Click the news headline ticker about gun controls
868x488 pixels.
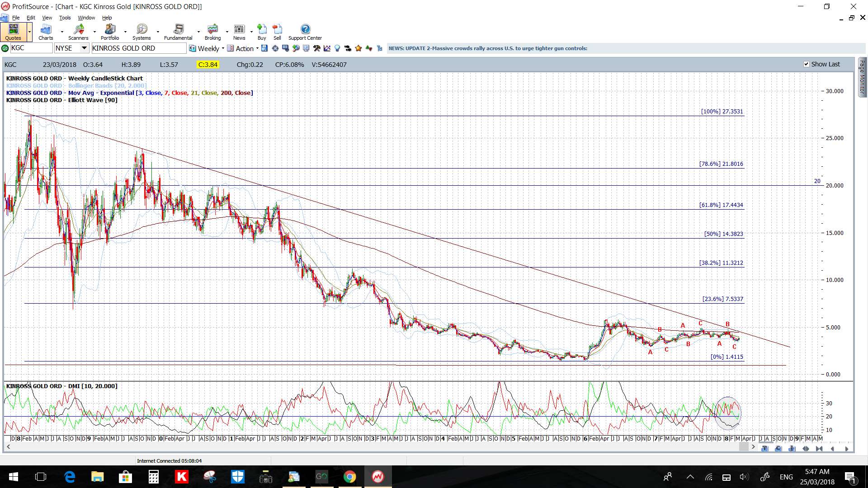coord(488,48)
